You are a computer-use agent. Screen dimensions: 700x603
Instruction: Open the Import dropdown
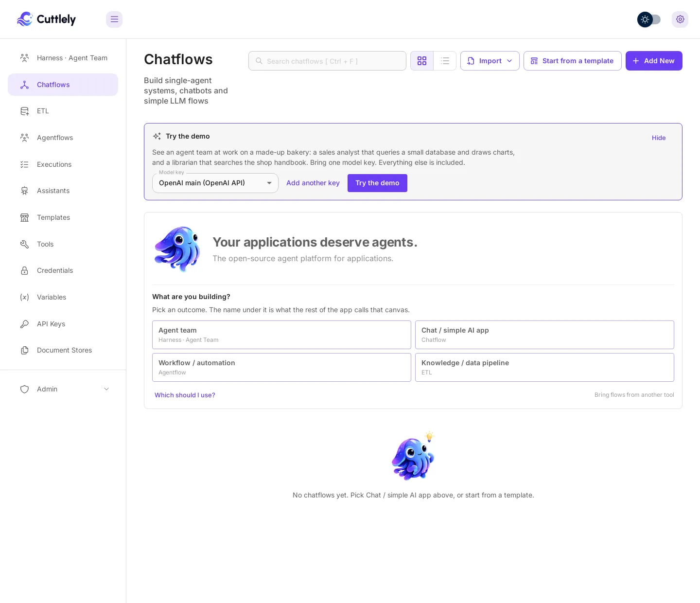(x=490, y=61)
